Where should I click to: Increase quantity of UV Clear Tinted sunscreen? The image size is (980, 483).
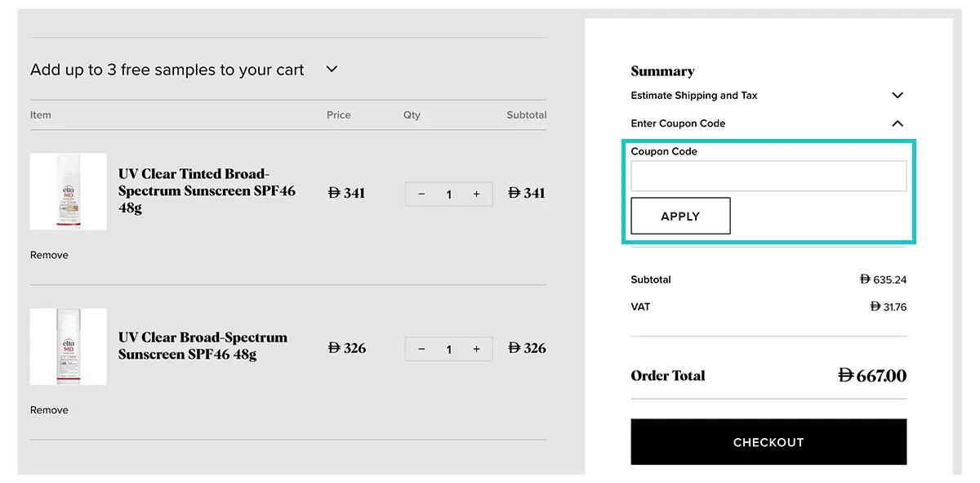coord(476,194)
